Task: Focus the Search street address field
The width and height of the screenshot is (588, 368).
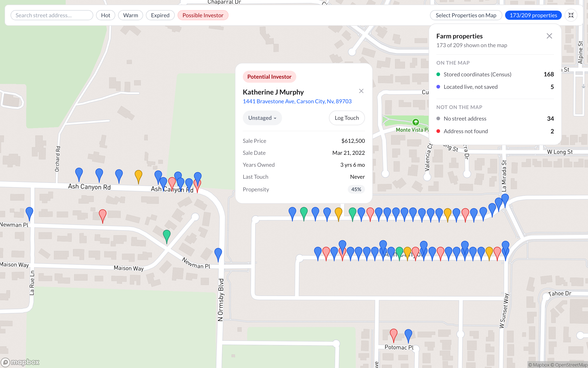Action: coord(52,15)
